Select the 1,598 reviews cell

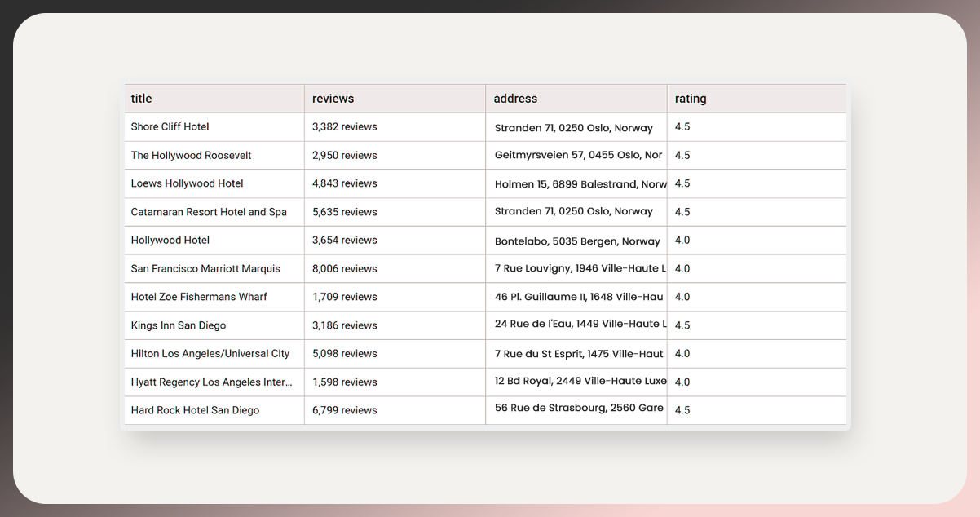(344, 382)
